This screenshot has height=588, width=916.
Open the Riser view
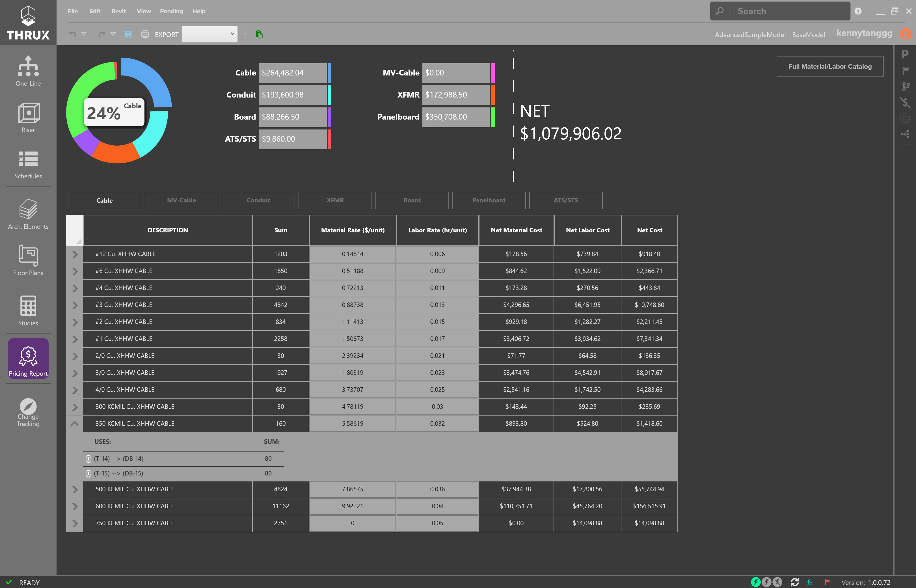click(28, 118)
